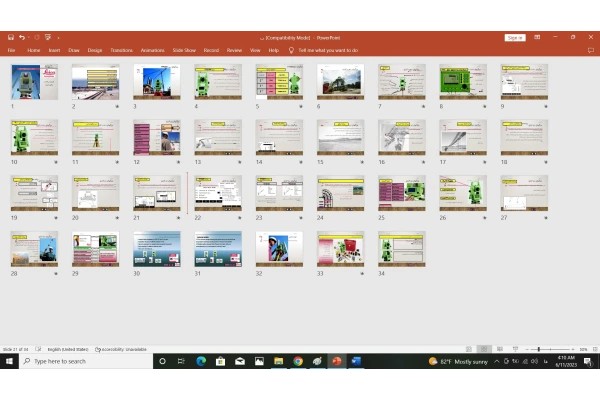This screenshot has width=600, height=400.
Task: Click the Tell me what you want to do box
Action: [x=328, y=50]
